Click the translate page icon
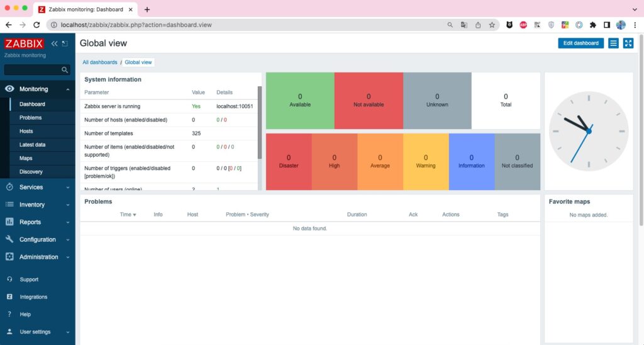 [464, 25]
